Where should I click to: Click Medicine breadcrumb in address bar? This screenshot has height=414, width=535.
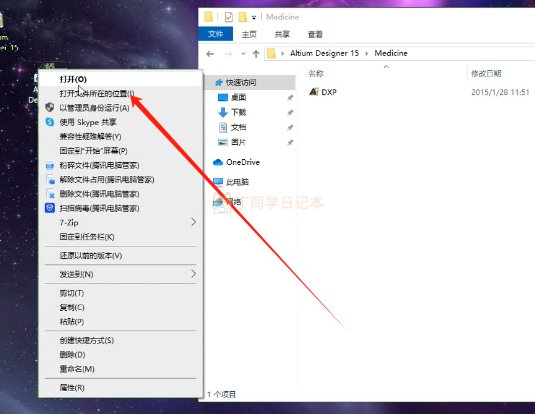pyautogui.click(x=391, y=53)
